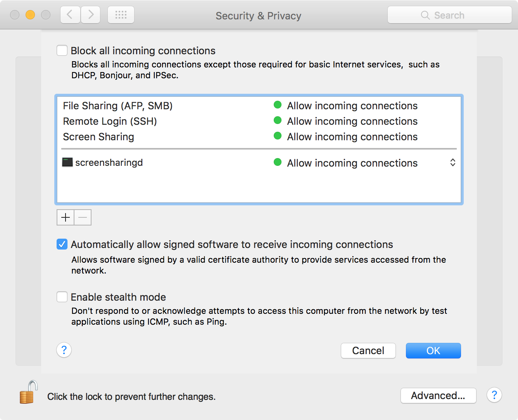This screenshot has height=420, width=518.
Task: Open the Show All grid preferences view
Action: (x=121, y=15)
